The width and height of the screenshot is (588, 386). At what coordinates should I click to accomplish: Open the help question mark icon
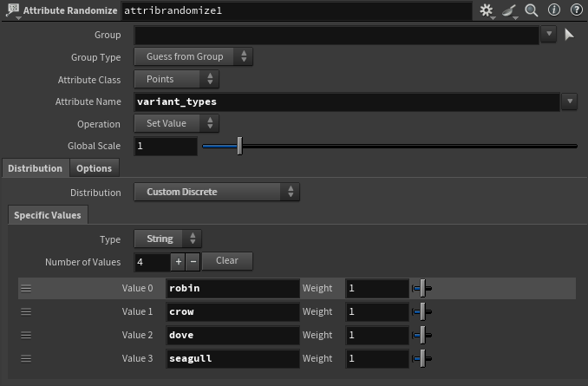point(575,10)
